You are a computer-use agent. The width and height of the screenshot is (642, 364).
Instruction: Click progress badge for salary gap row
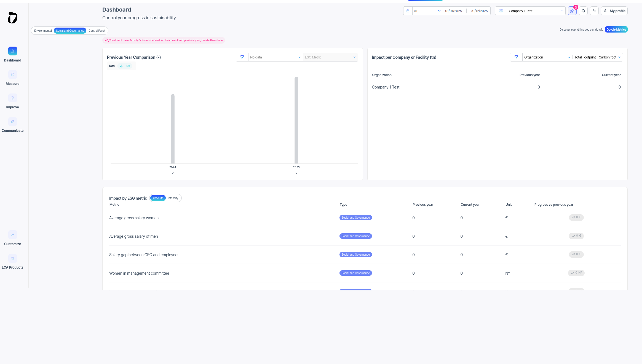[576, 254]
